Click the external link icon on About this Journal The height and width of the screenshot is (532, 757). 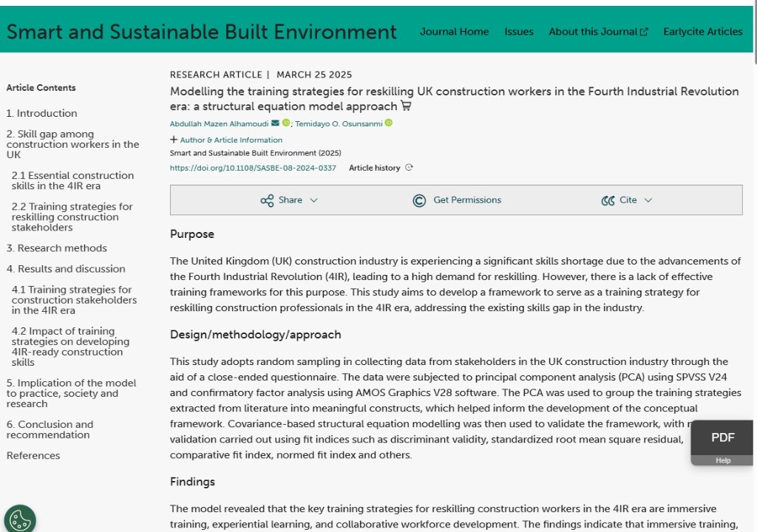tap(644, 32)
